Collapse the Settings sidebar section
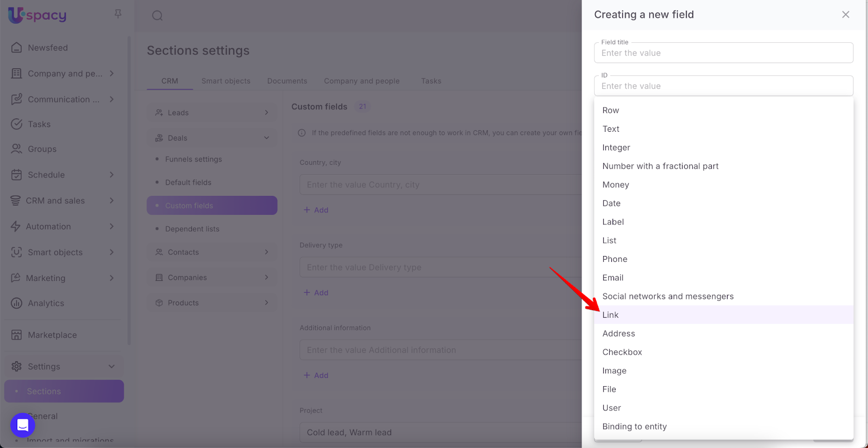868x448 pixels. [112, 367]
